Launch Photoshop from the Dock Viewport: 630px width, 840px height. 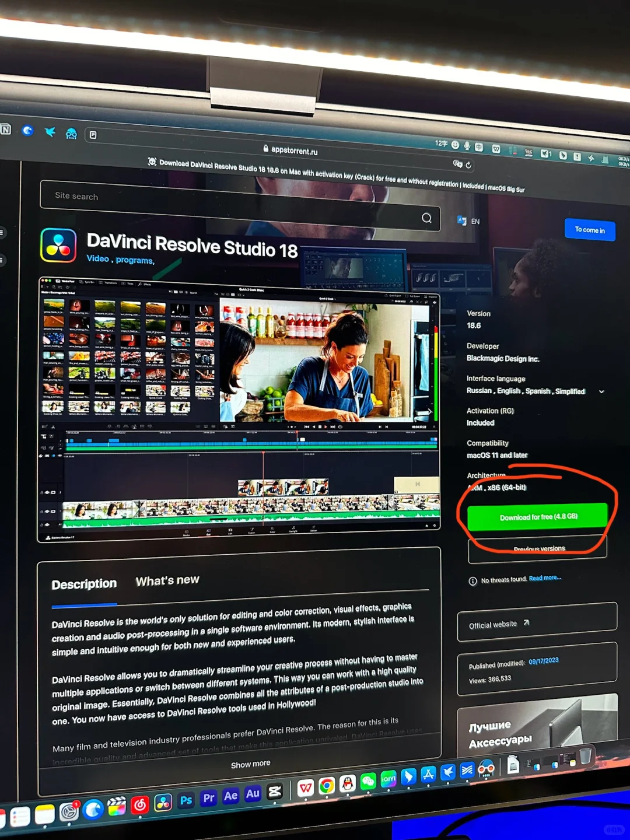coord(186,800)
